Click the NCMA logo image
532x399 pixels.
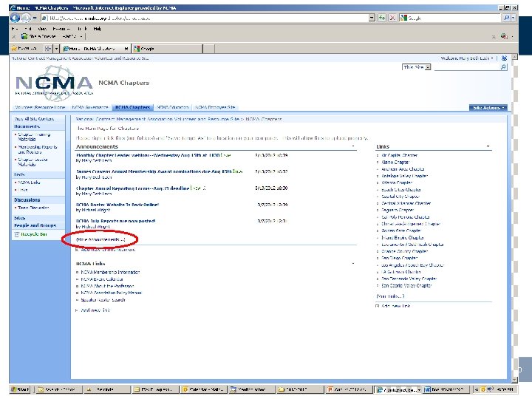pyautogui.click(x=54, y=83)
